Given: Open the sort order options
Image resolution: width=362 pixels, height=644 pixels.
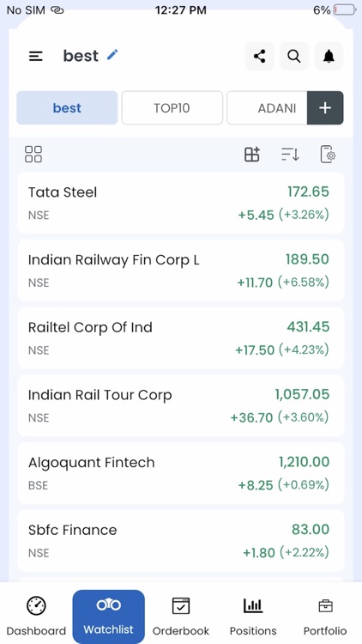Looking at the screenshot, I should point(290,155).
